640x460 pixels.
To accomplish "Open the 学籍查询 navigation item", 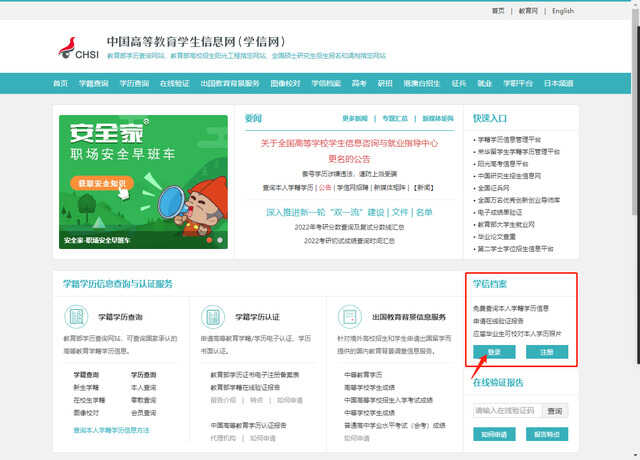I will [x=94, y=84].
